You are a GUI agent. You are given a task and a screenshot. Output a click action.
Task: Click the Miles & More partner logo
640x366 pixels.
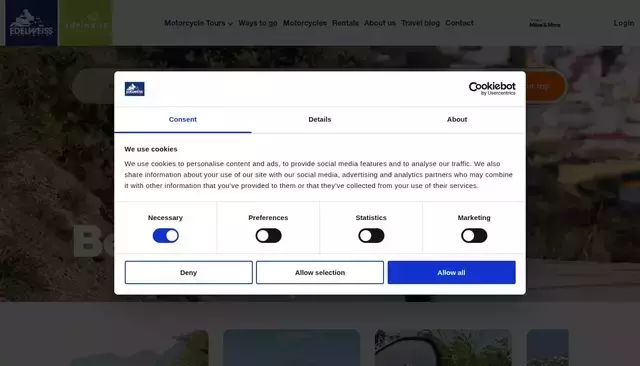[x=544, y=23]
